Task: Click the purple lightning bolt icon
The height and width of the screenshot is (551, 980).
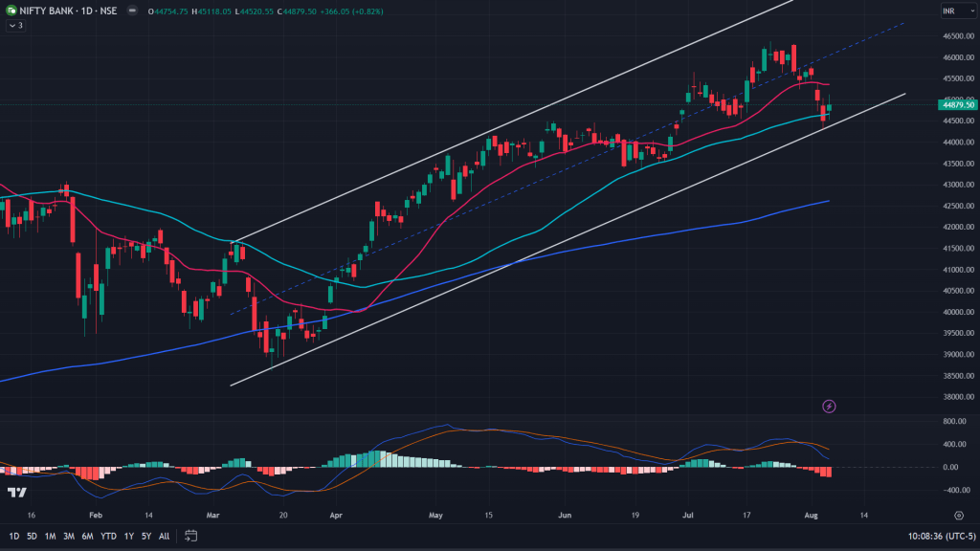Action: (x=829, y=407)
